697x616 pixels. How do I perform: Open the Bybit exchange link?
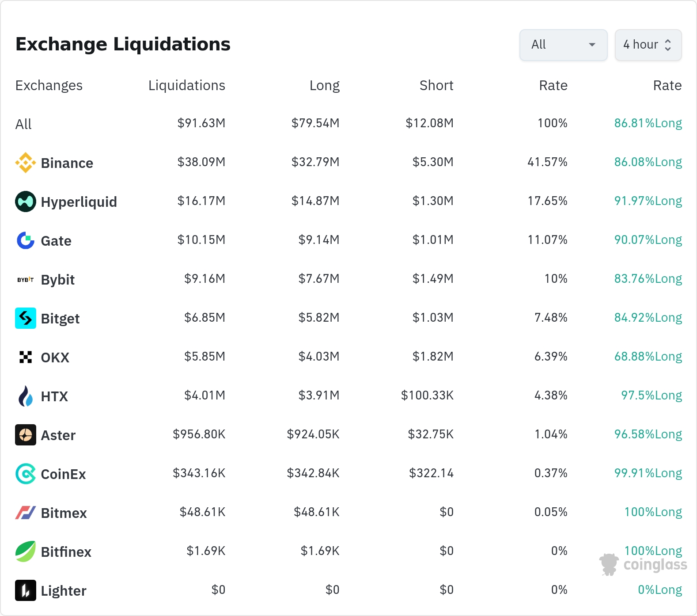pos(57,280)
